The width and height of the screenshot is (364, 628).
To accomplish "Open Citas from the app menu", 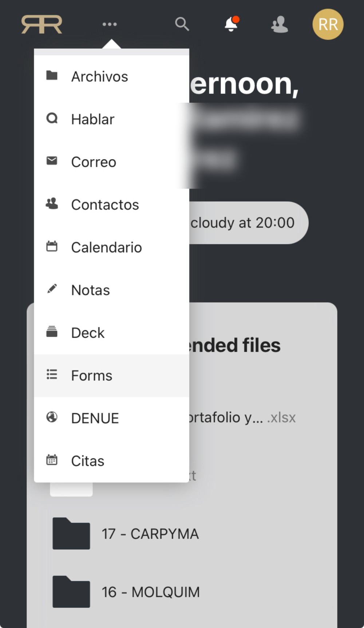I will pyautogui.click(x=88, y=461).
